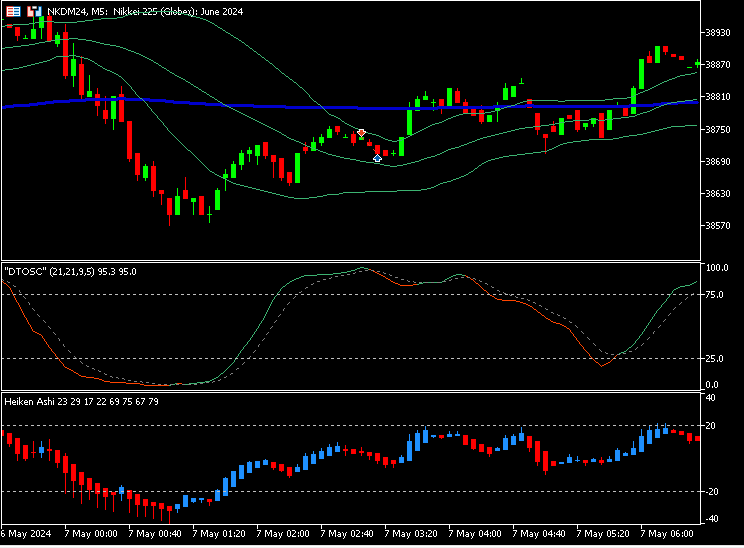
Task: Click the 25.0 DTOSC scale label
Action: (x=715, y=359)
